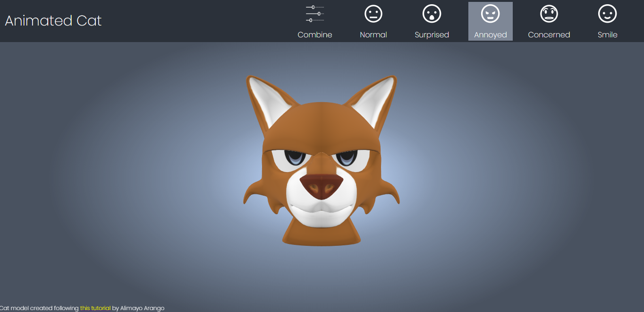Click the cat's right eye
Image resolution: width=644 pixels, height=312 pixels.
[347, 157]
